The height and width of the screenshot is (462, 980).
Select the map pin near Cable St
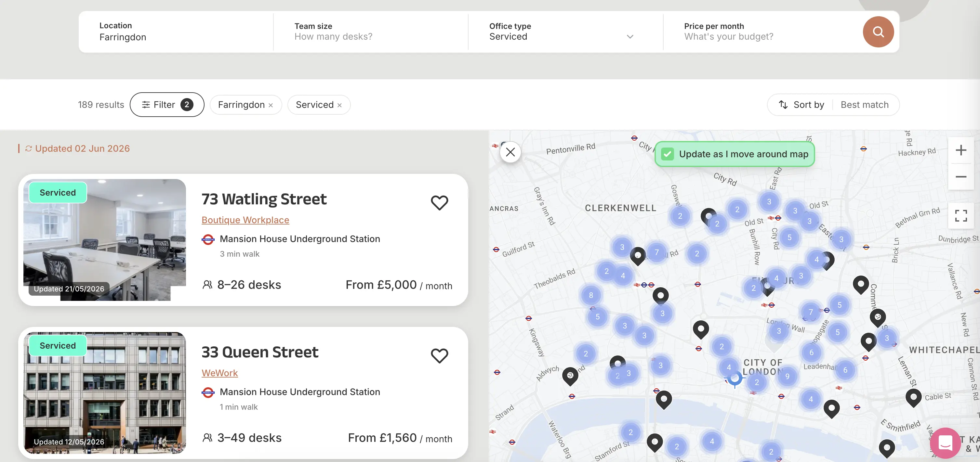point(913,397)
